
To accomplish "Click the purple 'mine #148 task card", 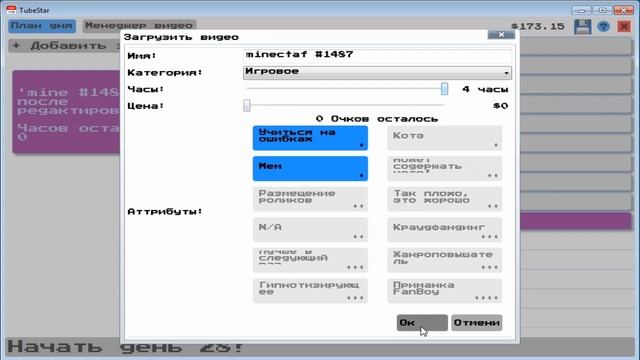I will pos(66,112).
